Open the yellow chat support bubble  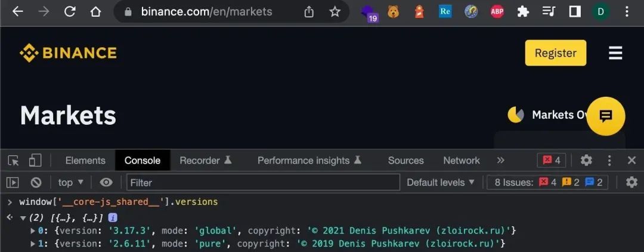click(605, 116)
